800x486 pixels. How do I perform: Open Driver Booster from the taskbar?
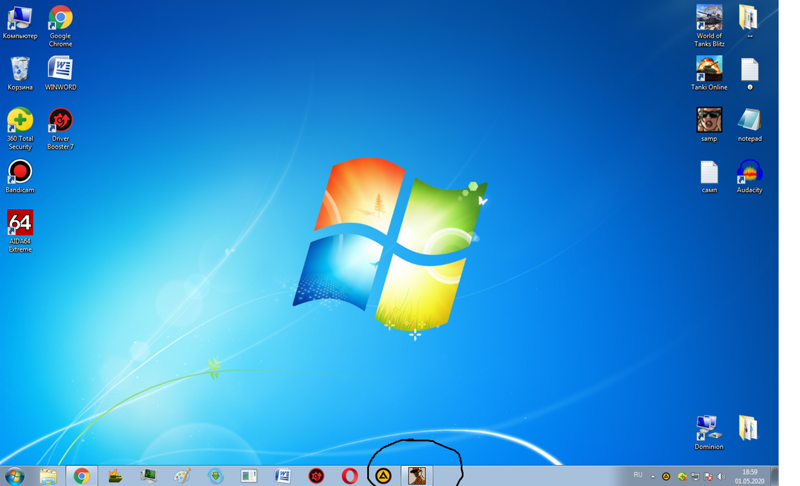(x=316, y=476)
